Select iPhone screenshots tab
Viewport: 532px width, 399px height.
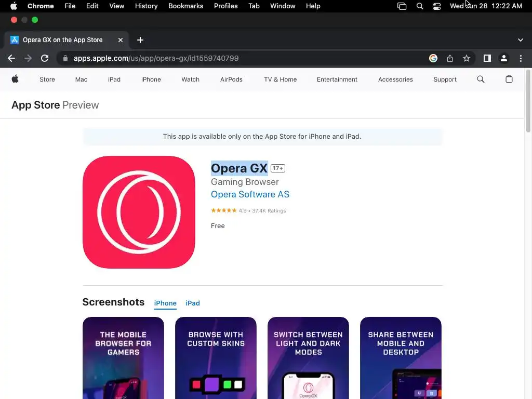(x=165, y=303)
